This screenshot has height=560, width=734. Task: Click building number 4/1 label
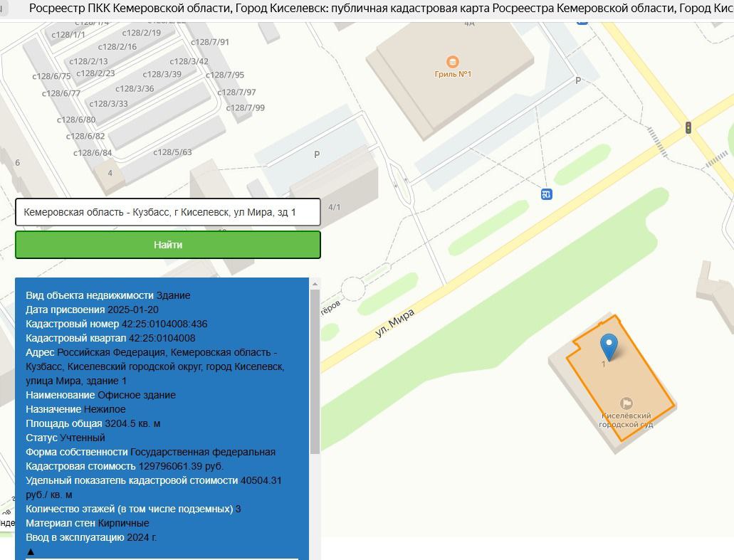(x=334, y=207)
